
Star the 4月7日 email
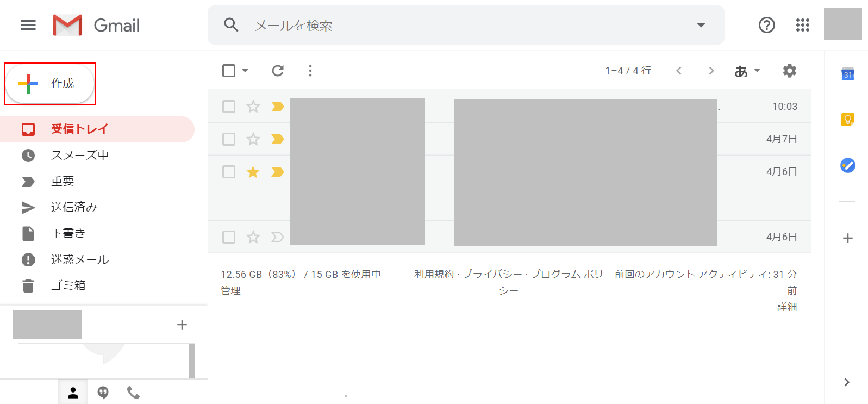pos(253,139)
